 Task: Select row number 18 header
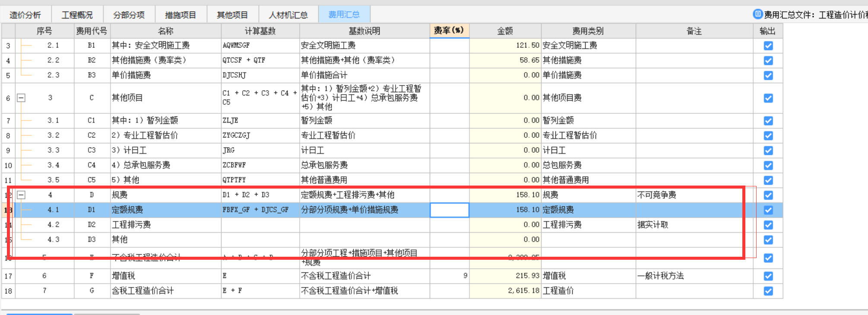tap(8, 291)
